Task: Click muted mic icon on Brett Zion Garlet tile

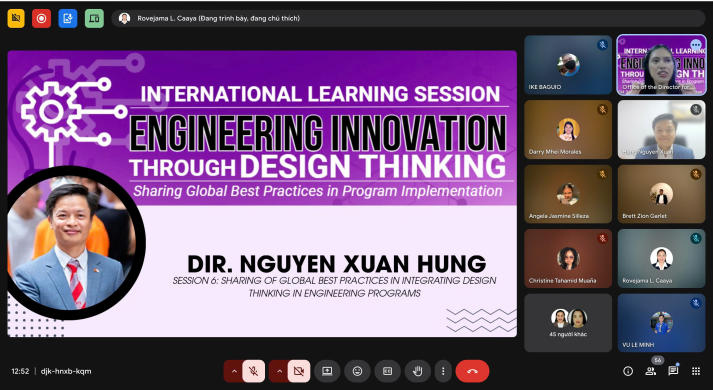Action: coord(696,174)
